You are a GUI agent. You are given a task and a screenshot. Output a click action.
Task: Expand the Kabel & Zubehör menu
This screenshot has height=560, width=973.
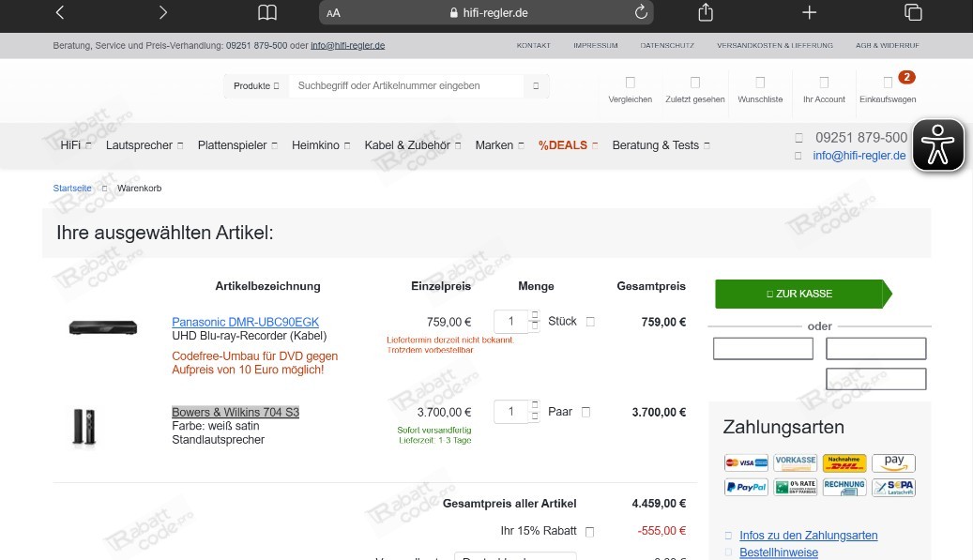(413, 145)
